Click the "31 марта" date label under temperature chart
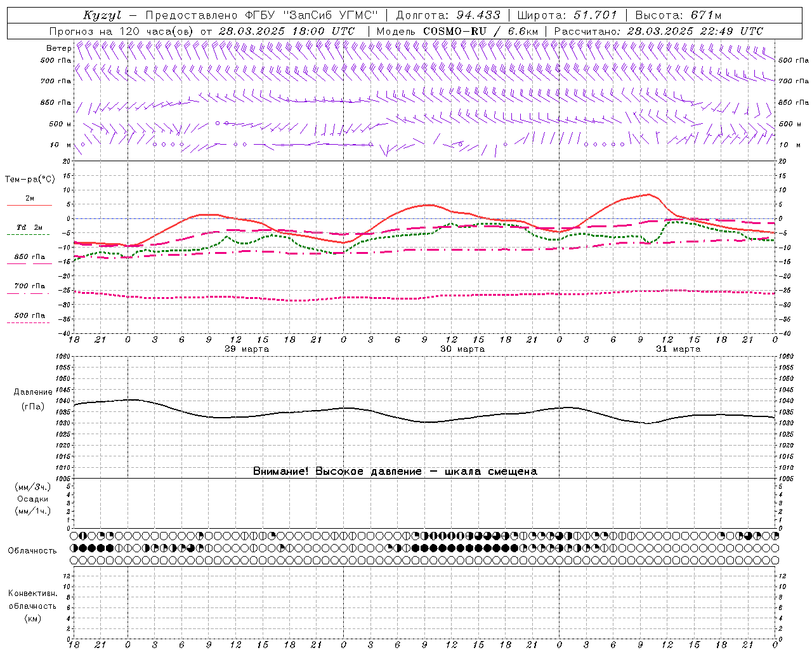This screenshot has width=812, height=650. click(x=678, y=349)
